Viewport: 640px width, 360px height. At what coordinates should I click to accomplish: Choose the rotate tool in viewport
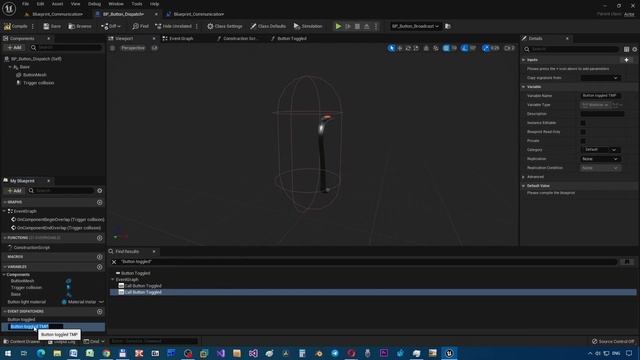408,48
